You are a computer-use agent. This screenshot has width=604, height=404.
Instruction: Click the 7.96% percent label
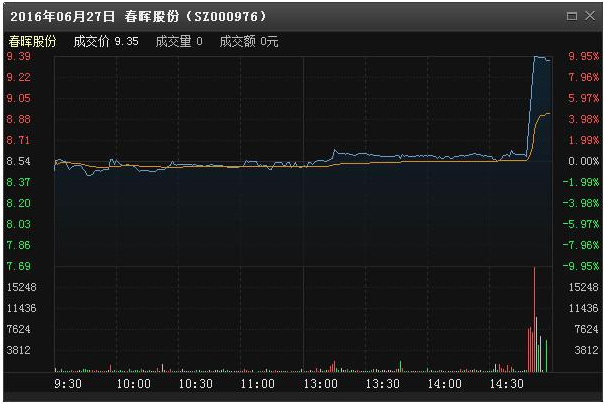tap(584, 77)
